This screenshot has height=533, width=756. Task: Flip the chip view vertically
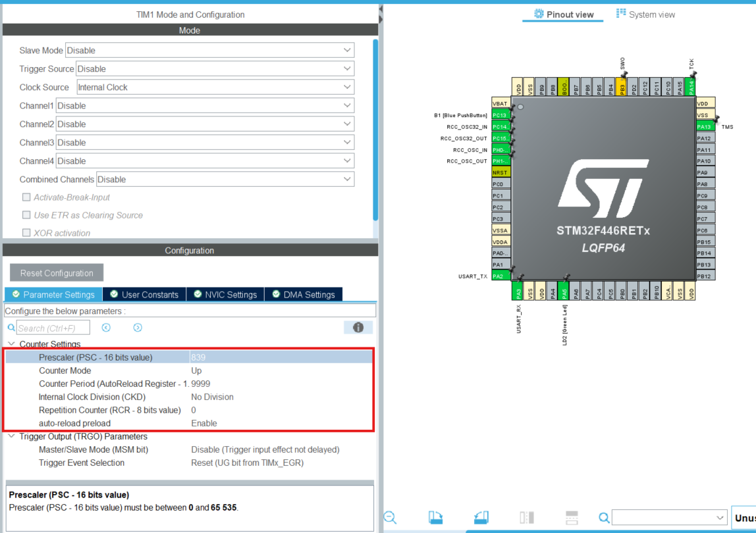pos(572,518)
